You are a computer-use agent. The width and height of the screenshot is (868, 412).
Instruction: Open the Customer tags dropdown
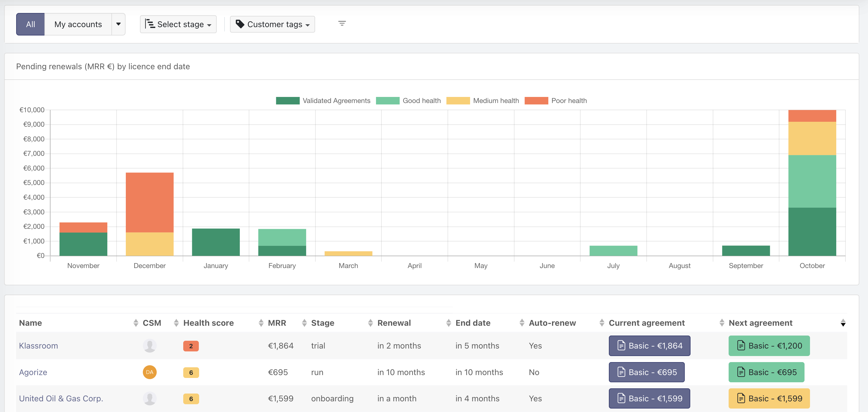click(272, 24)
